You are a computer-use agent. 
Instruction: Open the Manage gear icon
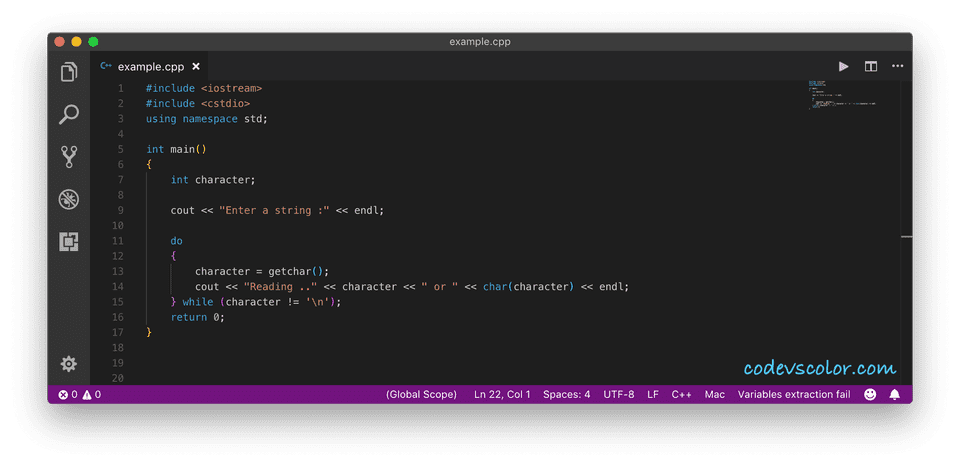[69, 363]
